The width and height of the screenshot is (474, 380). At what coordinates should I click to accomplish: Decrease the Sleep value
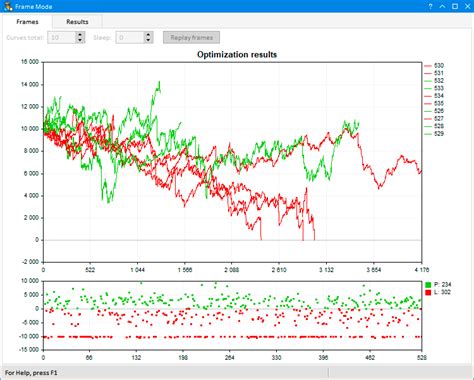pyautogui.click(x=149, y=40)
